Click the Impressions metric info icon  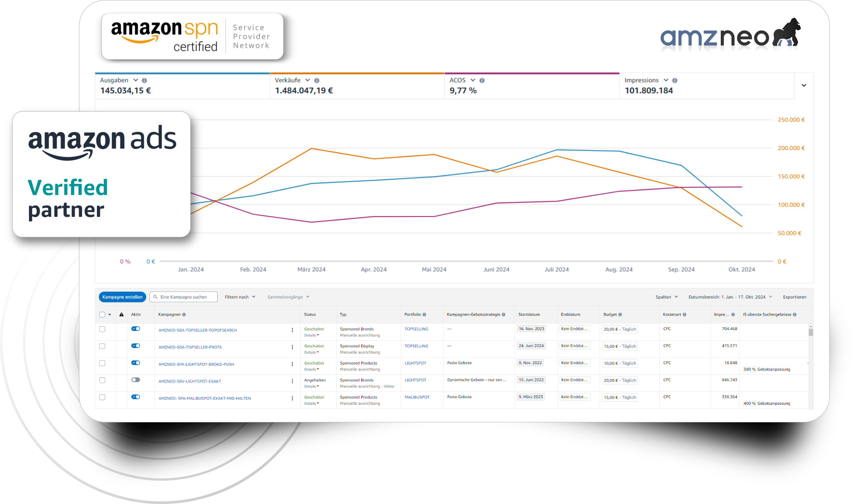coord(675,80)
